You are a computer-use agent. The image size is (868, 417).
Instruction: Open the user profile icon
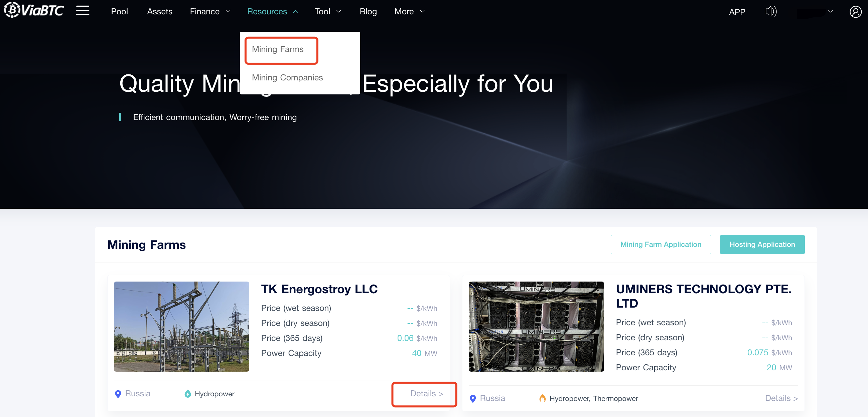[x=855, y=12]
